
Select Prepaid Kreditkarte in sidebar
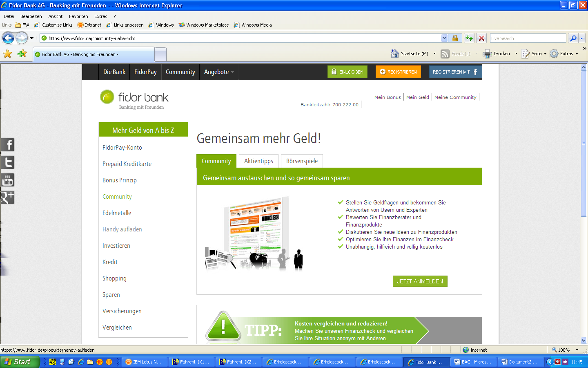coord(127,164)
